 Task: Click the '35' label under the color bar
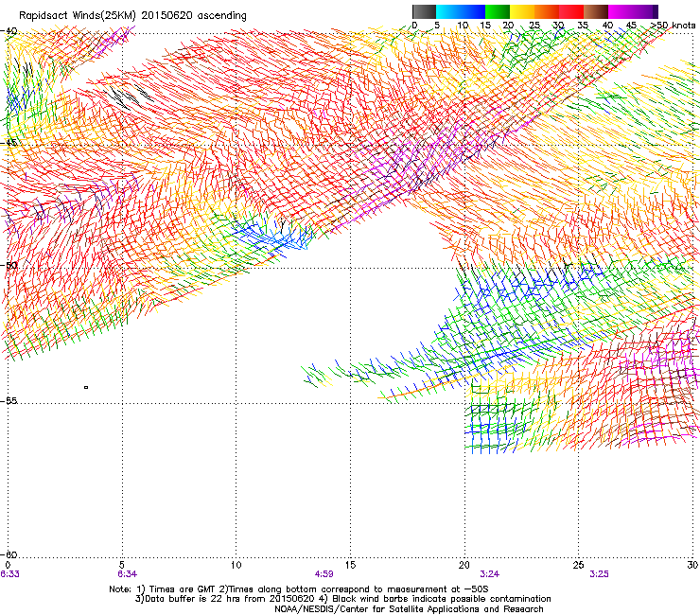click(583, 26)
